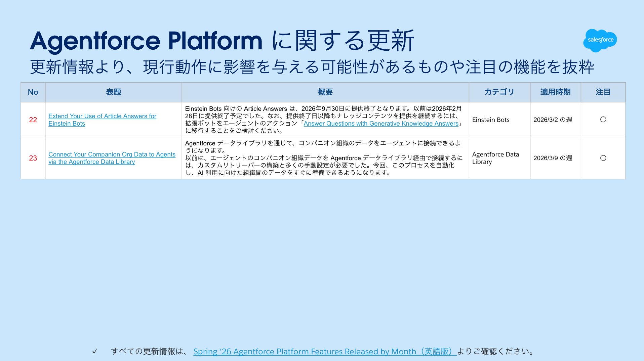Click the summary text of row 23
The height and width of the screenshot is (361, 644).
click(324, 158)
